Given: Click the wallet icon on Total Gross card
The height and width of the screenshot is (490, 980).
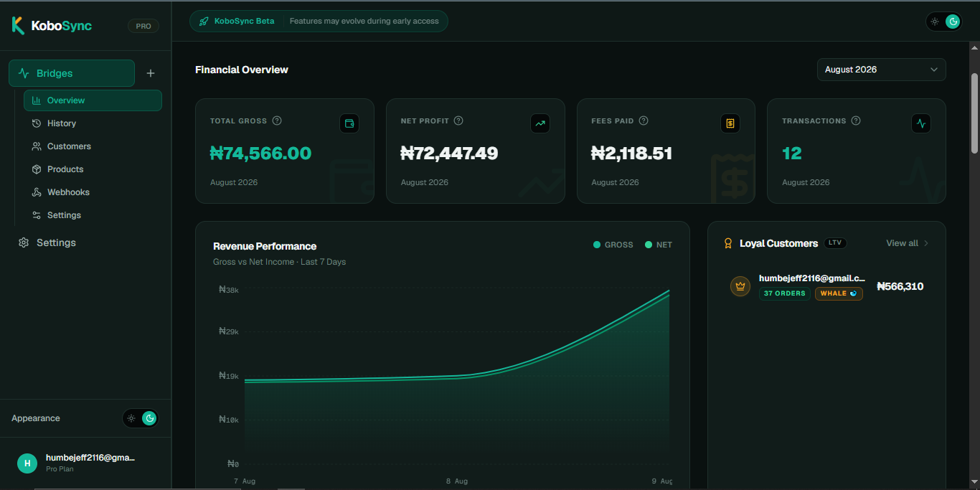Looking at the screenshot, I should 349,123.
